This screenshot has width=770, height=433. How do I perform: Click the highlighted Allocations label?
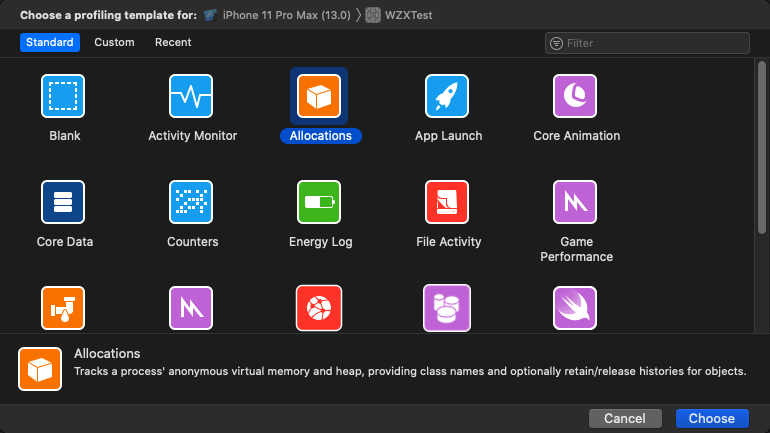(321, 136)
